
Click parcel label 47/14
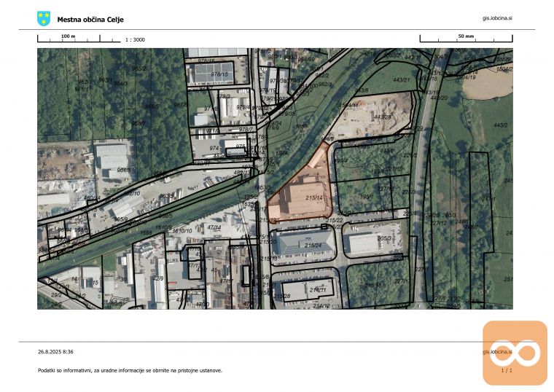tap(214, 227)
